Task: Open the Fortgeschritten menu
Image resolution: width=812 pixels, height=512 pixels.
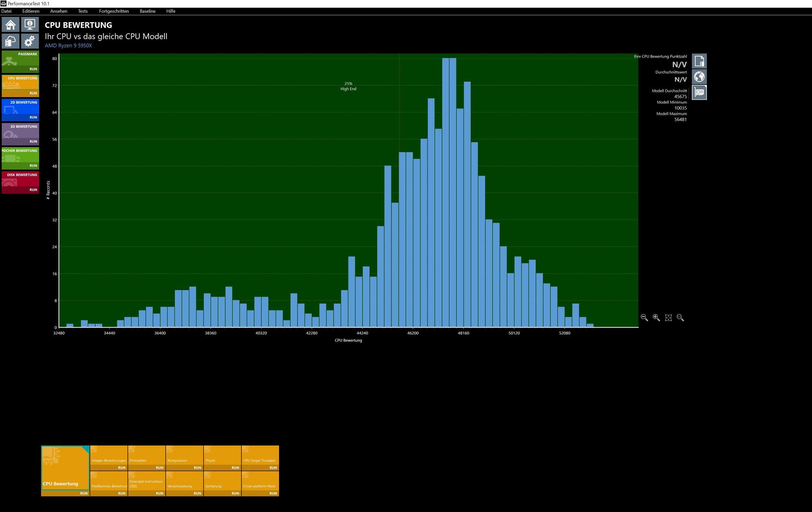Action: pyautogui.click(x=114, y=11)
